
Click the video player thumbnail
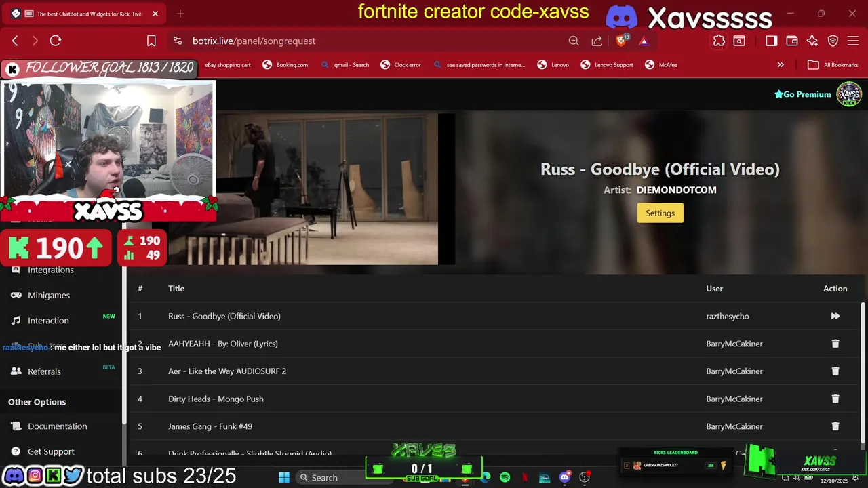(x=303, y=189)
